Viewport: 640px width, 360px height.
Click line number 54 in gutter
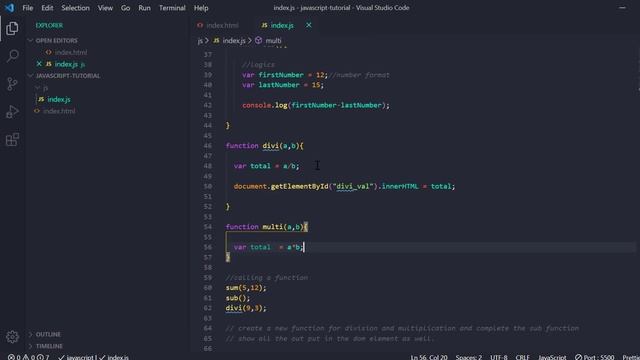click(x=208, y=227)
